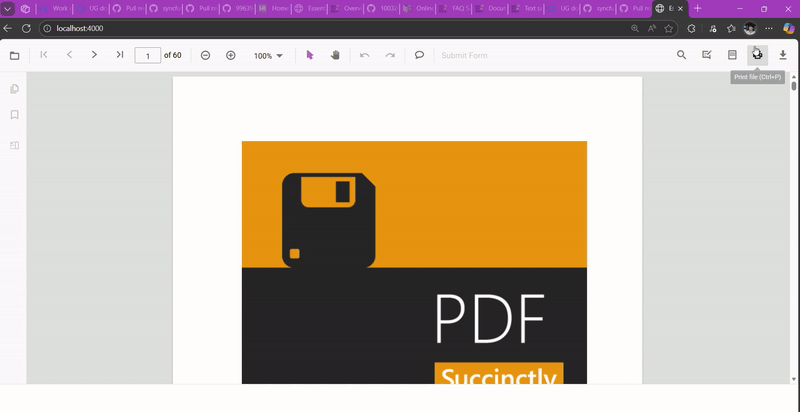Open the search text tool
800x412 pixels.
coord(682,55)
